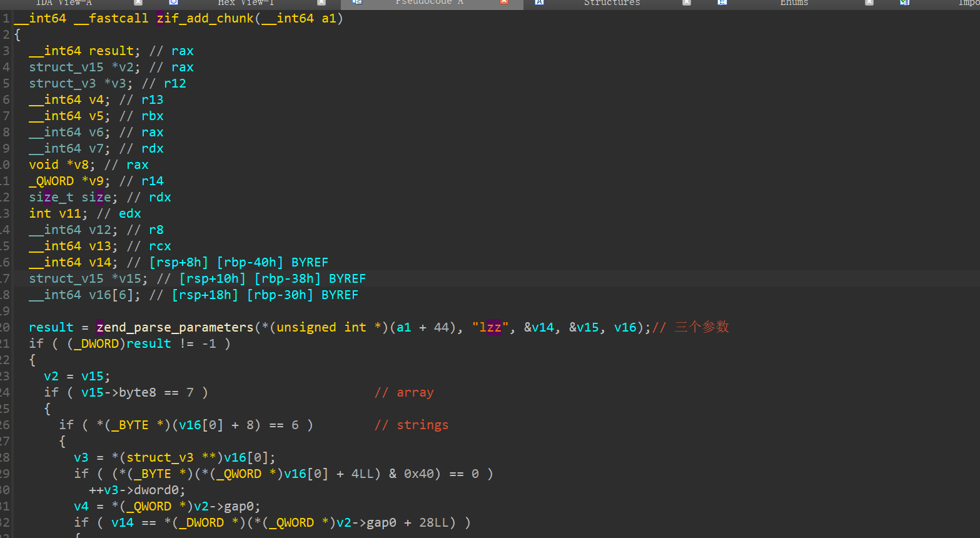Click the "__int64 v13" declaration
This screenshot has width=980, height=538.
pos(73,246)
